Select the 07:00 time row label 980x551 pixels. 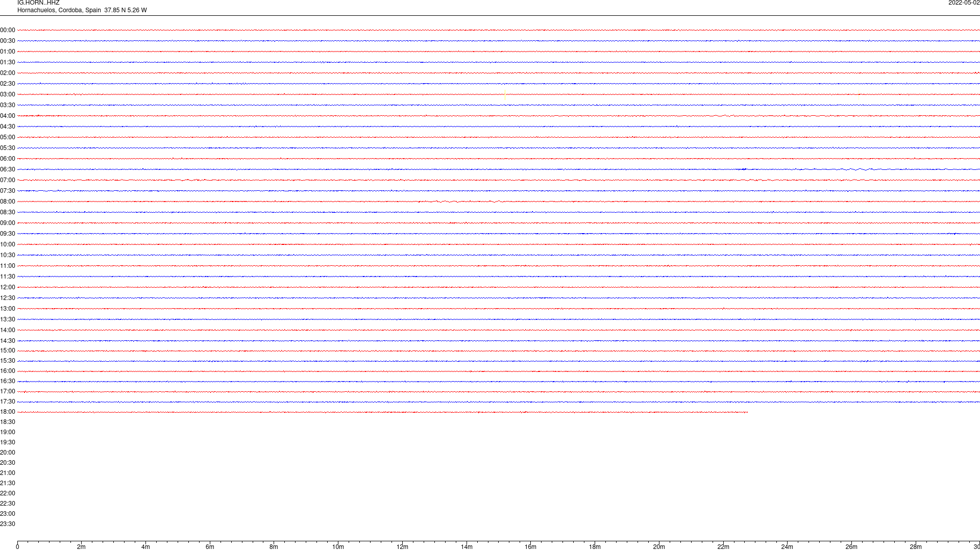pyautogui.click(x=8, y=180)
